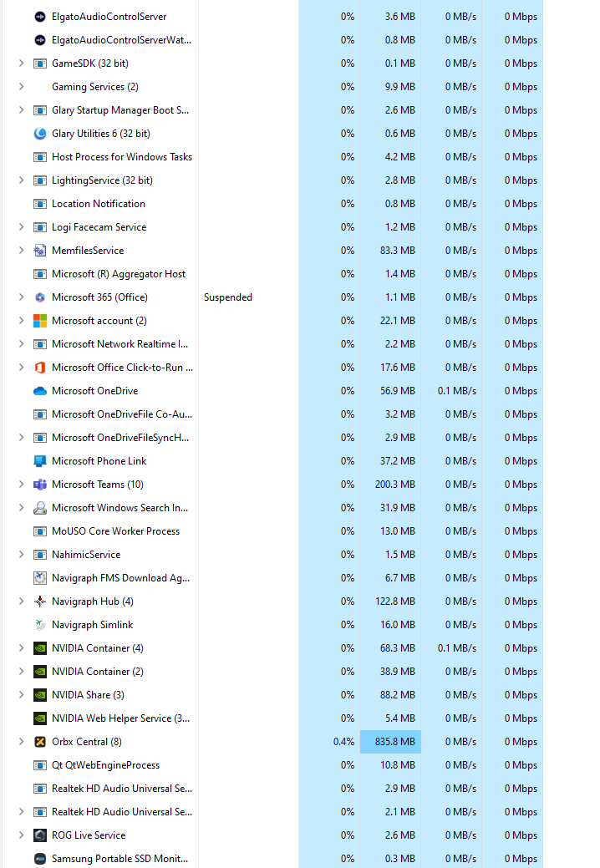Image resolution: width=600 pixels, height=868 pixels.
Task: Expand the NVIDIA Share (3) group
Action: coord(21,695)
